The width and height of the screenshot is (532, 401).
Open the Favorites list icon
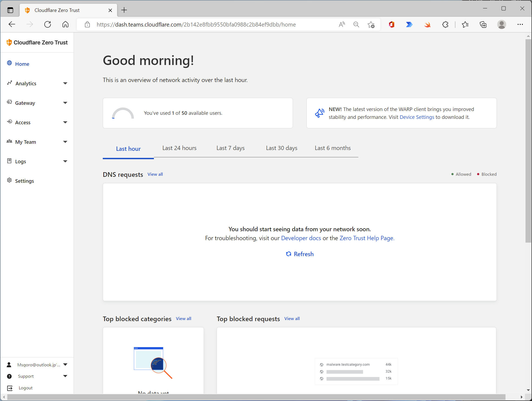465,25
